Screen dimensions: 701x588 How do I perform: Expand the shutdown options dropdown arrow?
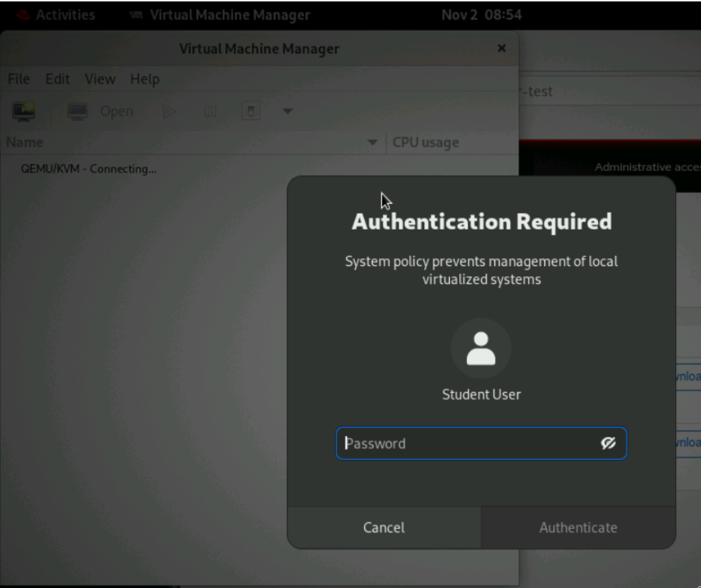pos(288,111)
